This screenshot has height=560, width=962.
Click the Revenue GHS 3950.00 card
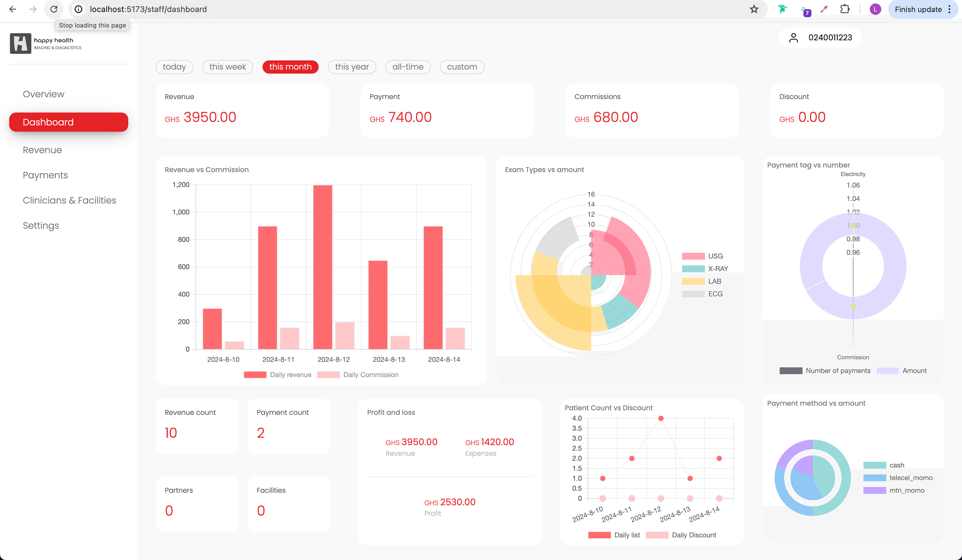[242, 110]
